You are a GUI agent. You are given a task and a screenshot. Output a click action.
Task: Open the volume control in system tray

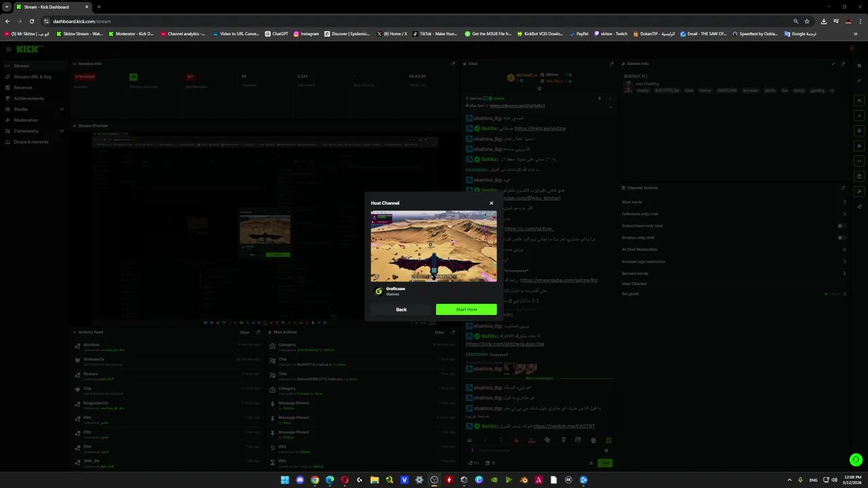point(834,480)
